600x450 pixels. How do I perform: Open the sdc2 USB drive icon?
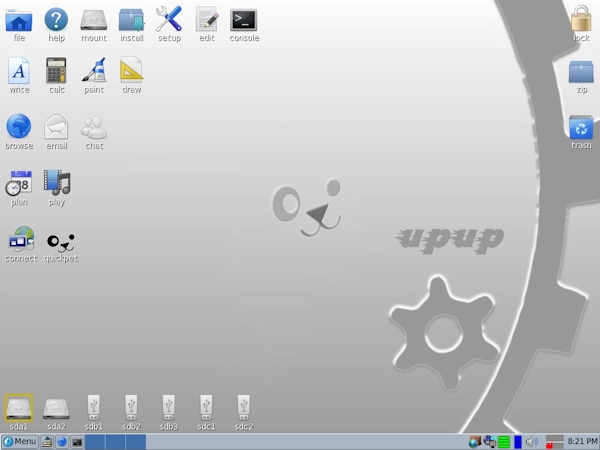click(244, 408)
